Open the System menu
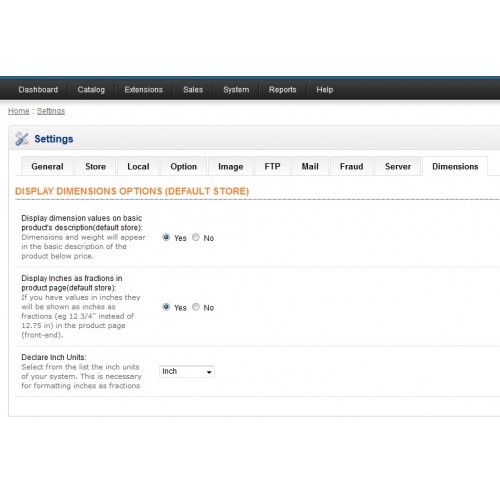 (236, 90)
